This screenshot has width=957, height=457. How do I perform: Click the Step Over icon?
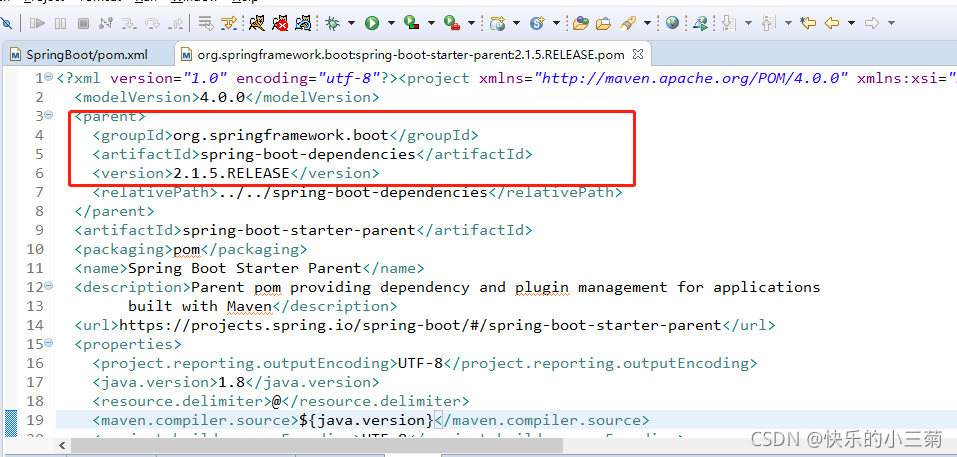click(152, 23)
